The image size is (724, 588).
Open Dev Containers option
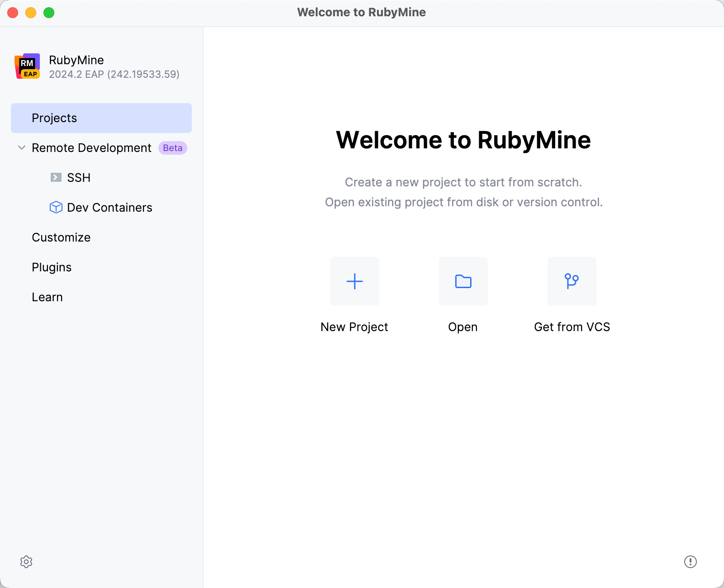pos(110,208)
